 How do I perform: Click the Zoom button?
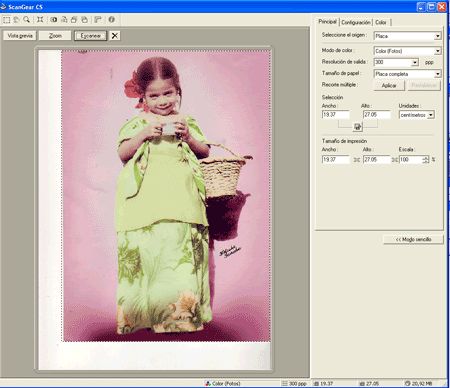tap(55, 36)
